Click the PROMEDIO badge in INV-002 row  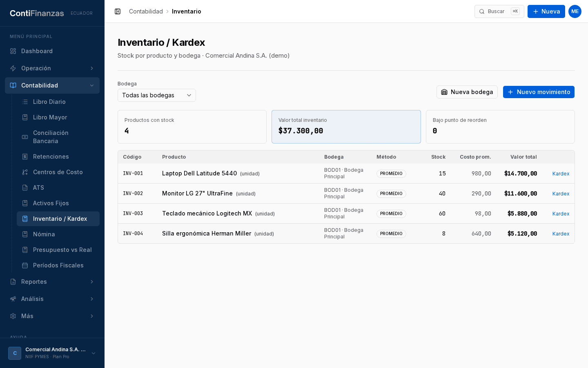pyautogui.click(x=391, y=194)
